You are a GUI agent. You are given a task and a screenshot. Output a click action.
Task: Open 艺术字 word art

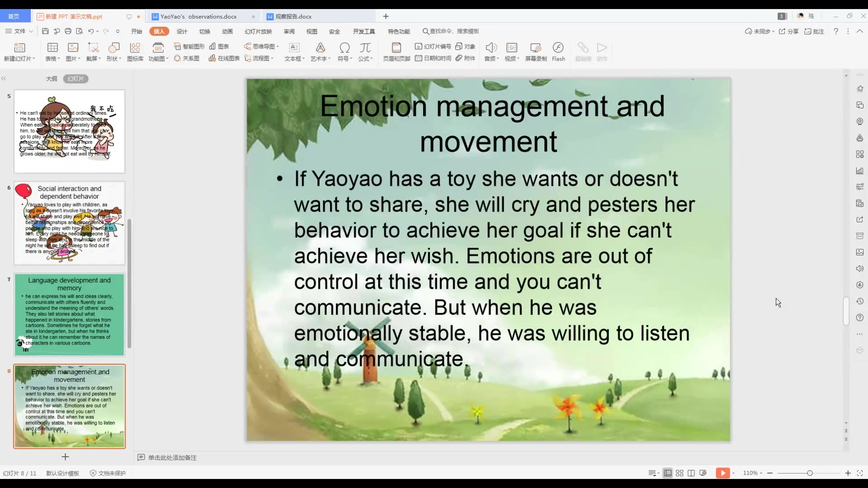[321, 52]
